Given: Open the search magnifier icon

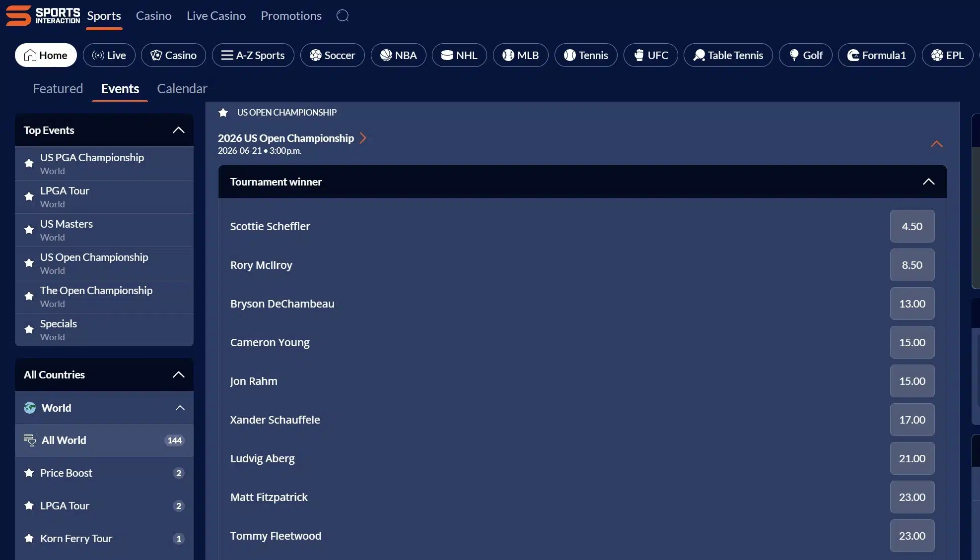Looking at the screenshot, I should tap(343, 15).
